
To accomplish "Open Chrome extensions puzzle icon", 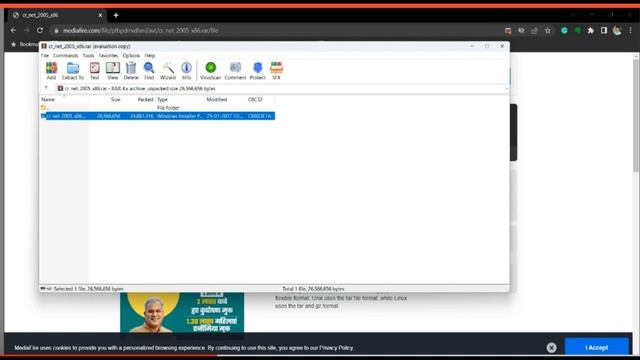I will tap(590, 31).
